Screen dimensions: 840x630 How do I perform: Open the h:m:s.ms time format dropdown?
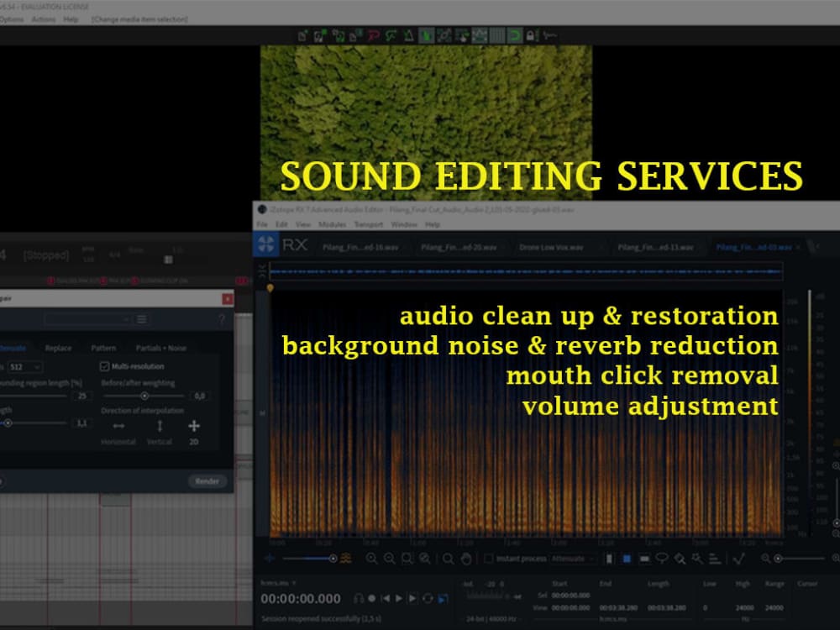click(x=278, y=583)
